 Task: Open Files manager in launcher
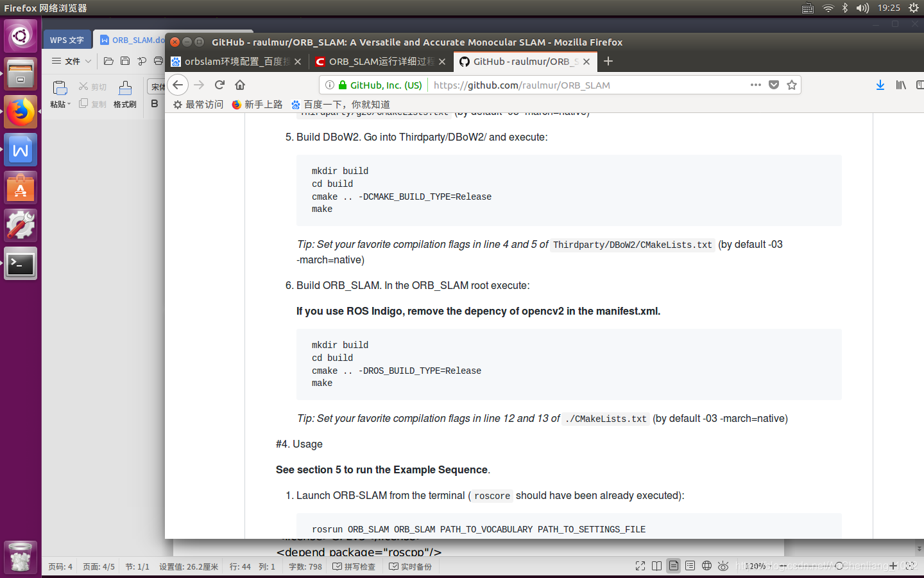tap(21, 74)
